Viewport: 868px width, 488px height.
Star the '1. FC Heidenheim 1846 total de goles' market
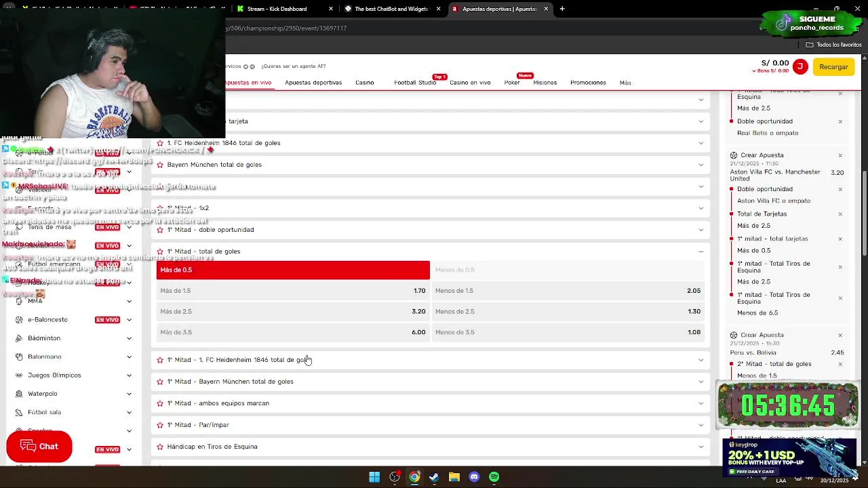click(160, 143)
